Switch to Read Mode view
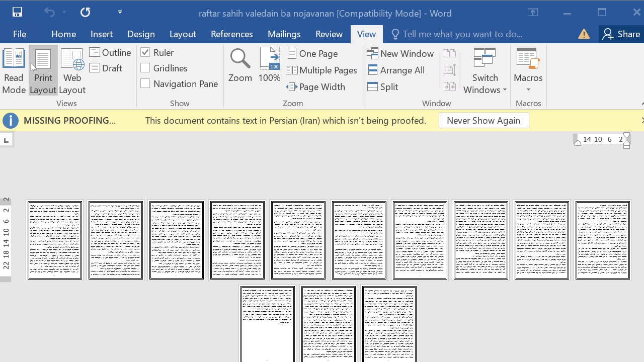644x362 pixels. (x=14, y=71)
